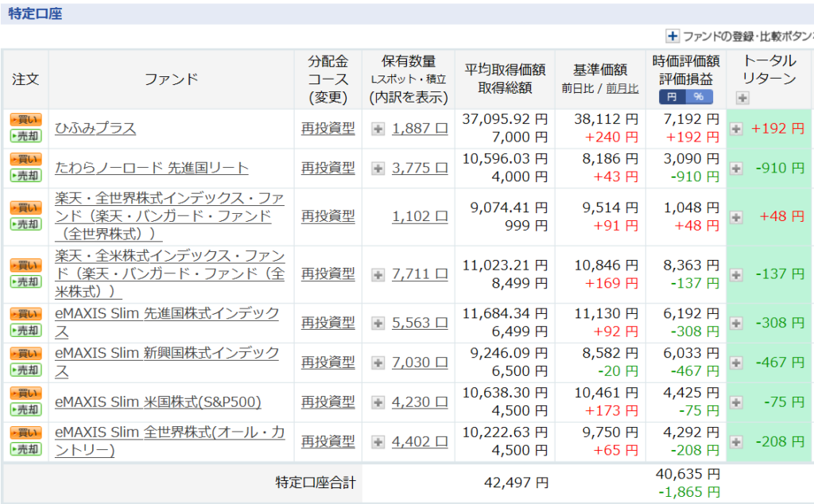The image size is (814, 504).
Task: Click 売却 for eMAXIS Slim 全世界株式(オール・カントリー)
Action: pos(25,449)
